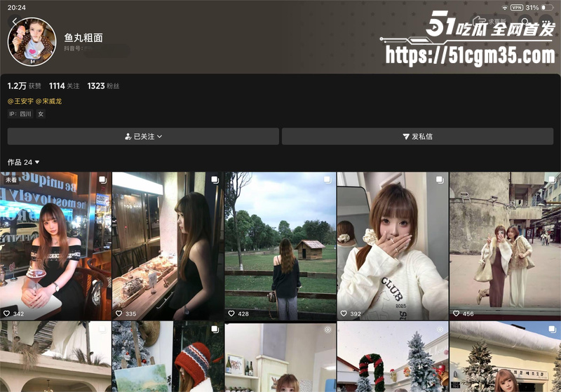Screen dimensions: 561x392
Task: Tap the multi-image icon on the 392 post
Action: [440, 180]
